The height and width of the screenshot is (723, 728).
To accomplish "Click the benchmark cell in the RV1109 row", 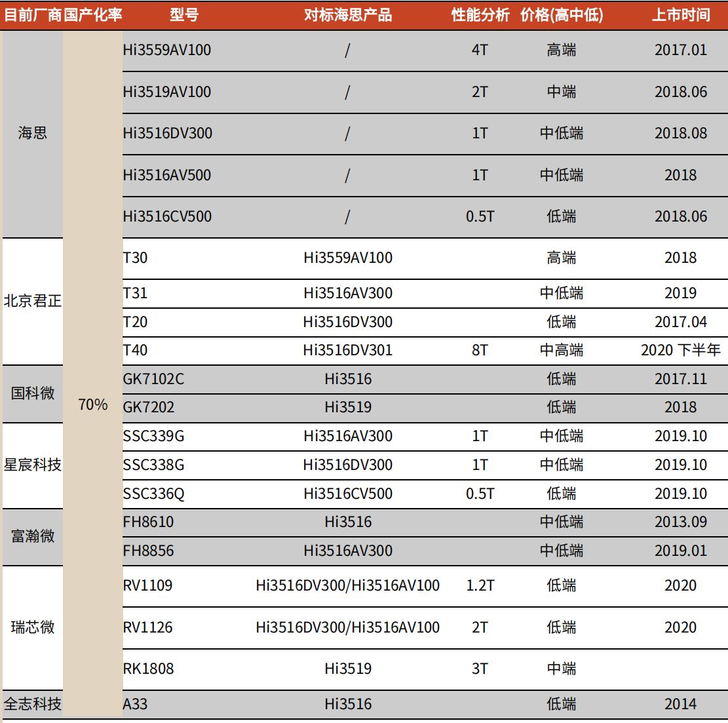I will [348, 585].
